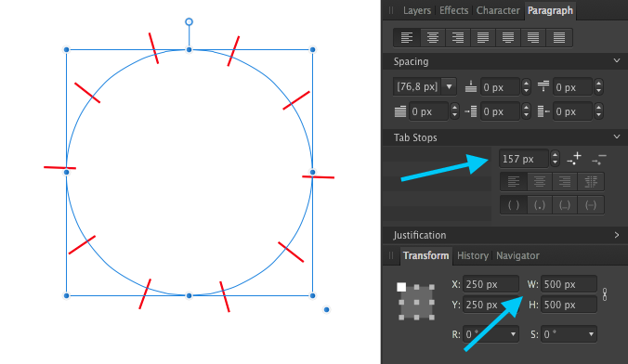Screen dimensions: 628x364
Task: Add a new tab stop
Action: 574,159
